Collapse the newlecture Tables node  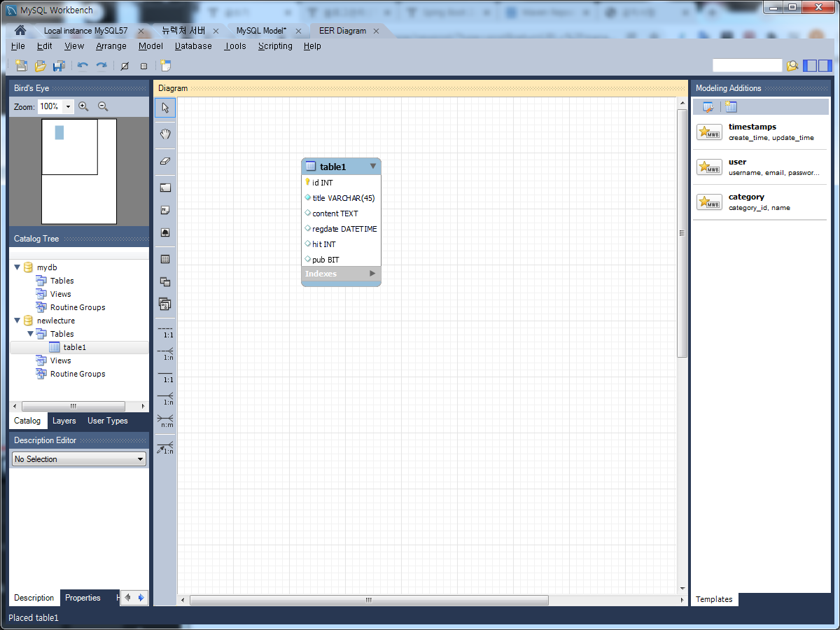point(30,334)
